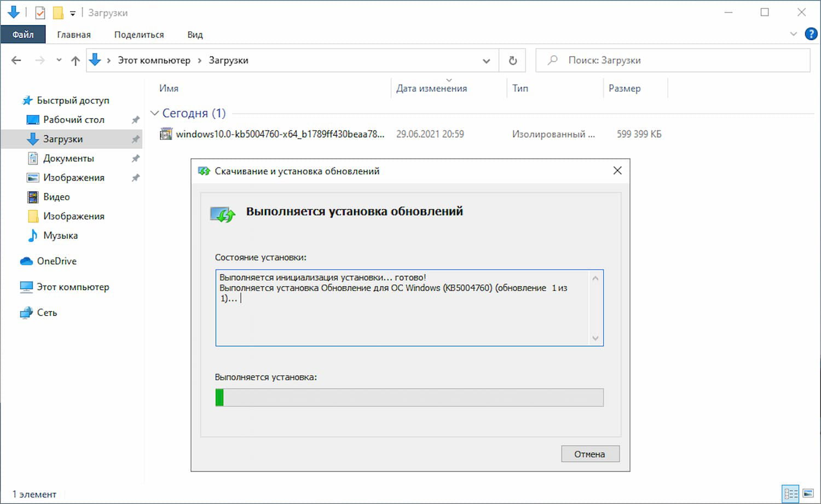This screenshot has width=821, height=504.
Task: Open the address bar history dropdown
Action: point(486,60)
